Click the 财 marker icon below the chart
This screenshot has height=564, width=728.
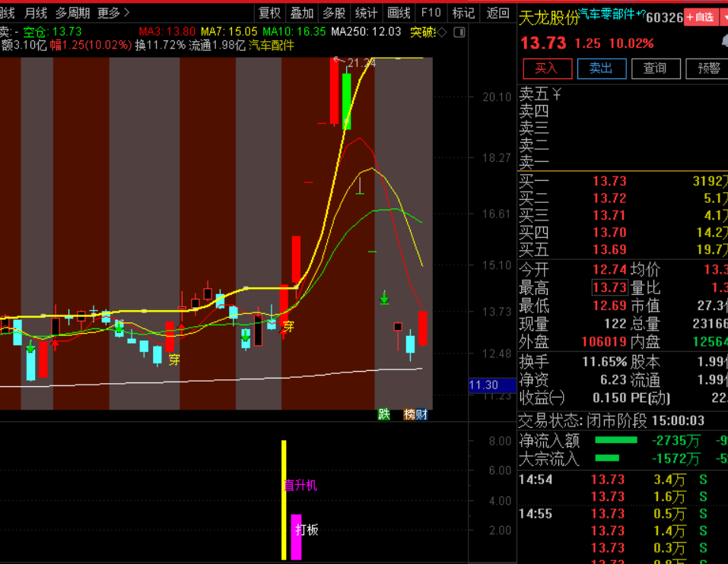(x=421, y=414)
